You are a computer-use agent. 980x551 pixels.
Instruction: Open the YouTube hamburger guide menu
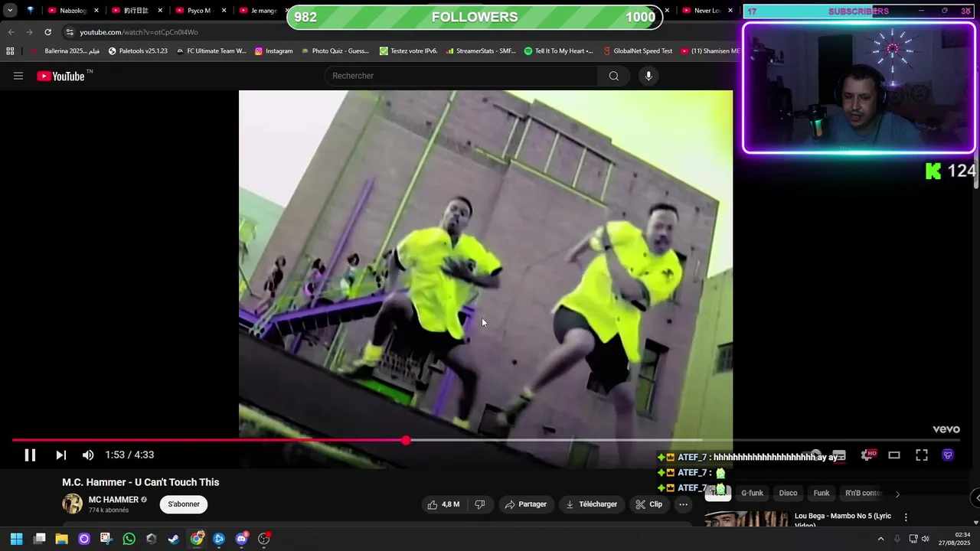[18, 76]
